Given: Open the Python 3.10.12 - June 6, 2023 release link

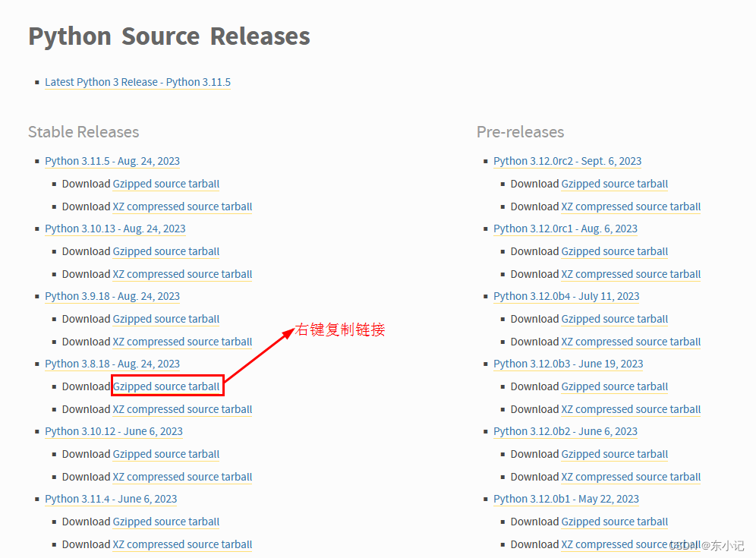Looking at the screenshot, I should pos(114,431).
